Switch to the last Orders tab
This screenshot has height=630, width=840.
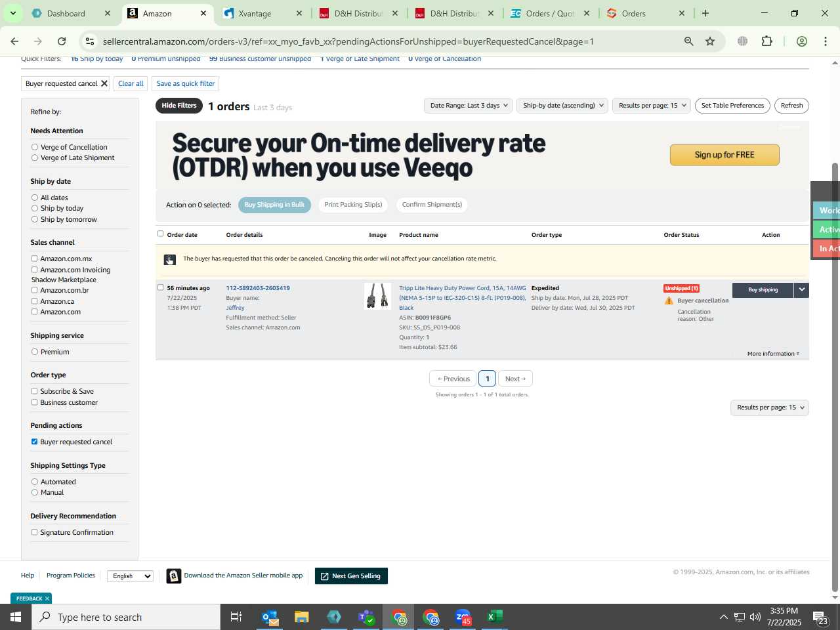(x=646, y=13)
